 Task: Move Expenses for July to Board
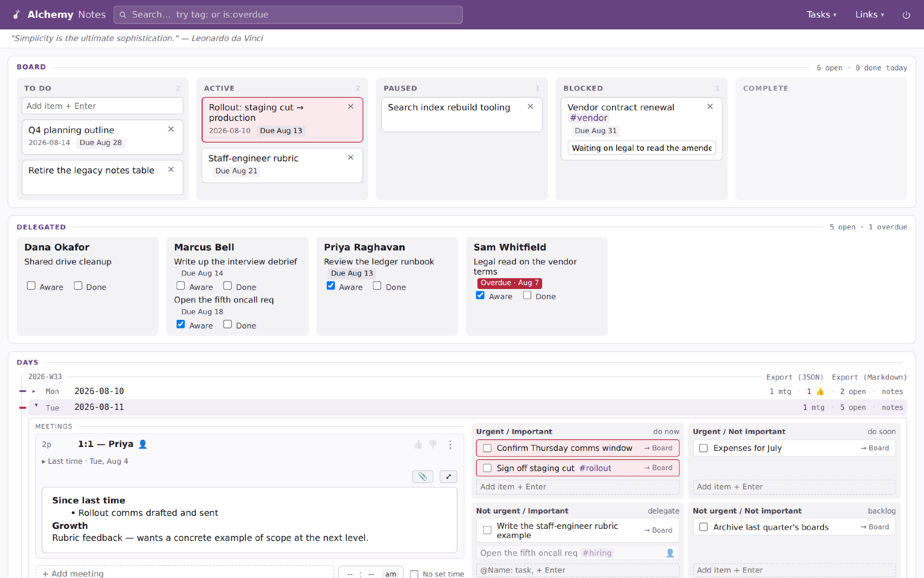pos(875,448)
